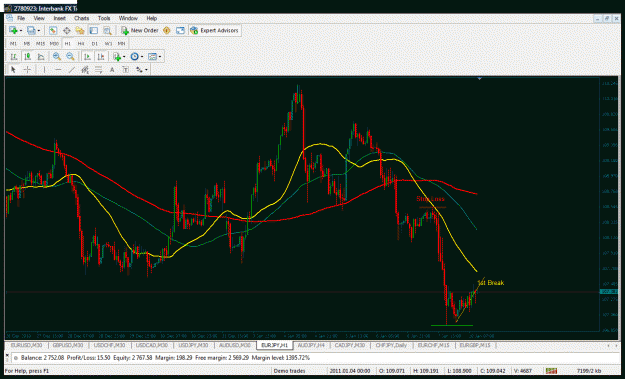This screenshot has width=625, height=379.
Task: Switch to the CHFJPY,Daily chart tab
Action: [x=391, y=345]
